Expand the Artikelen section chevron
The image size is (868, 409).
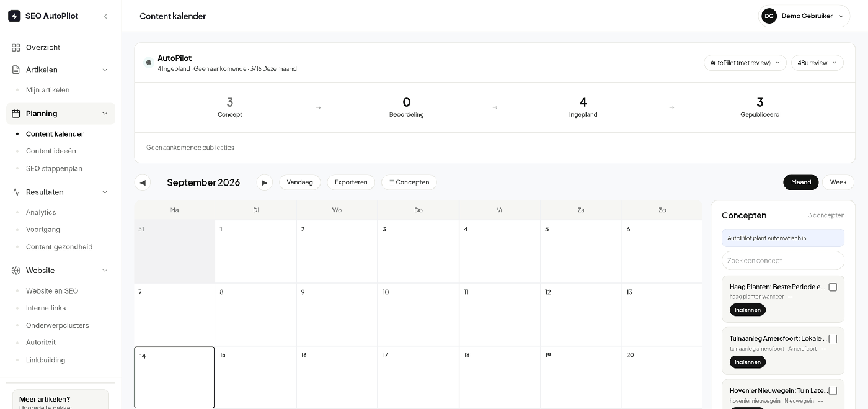(x=104, y=70)
